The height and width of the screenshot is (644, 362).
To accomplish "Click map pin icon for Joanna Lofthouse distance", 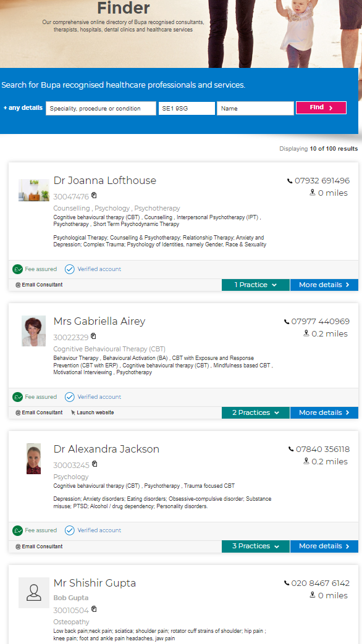I will 313,193.
